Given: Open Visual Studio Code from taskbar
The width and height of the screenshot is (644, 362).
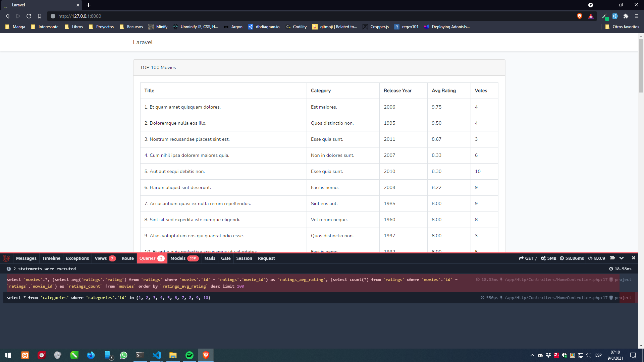Looking at the screenshot, I should pos(157,355).
